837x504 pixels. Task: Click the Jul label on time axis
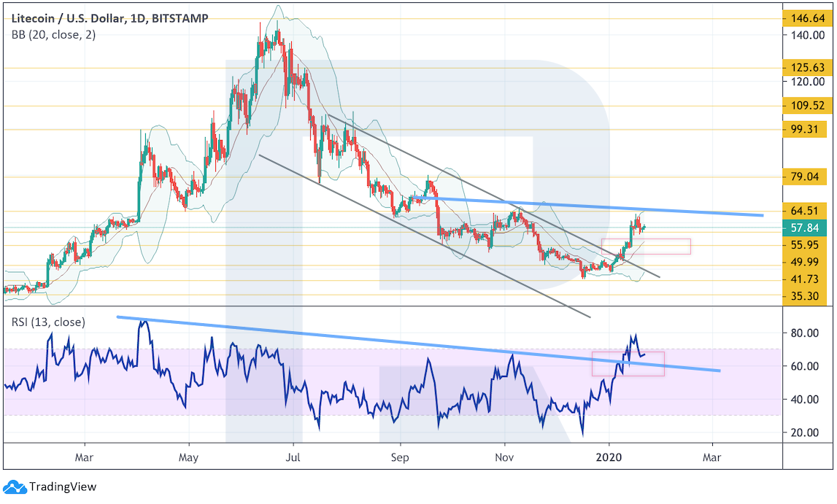tap(293, 457)
